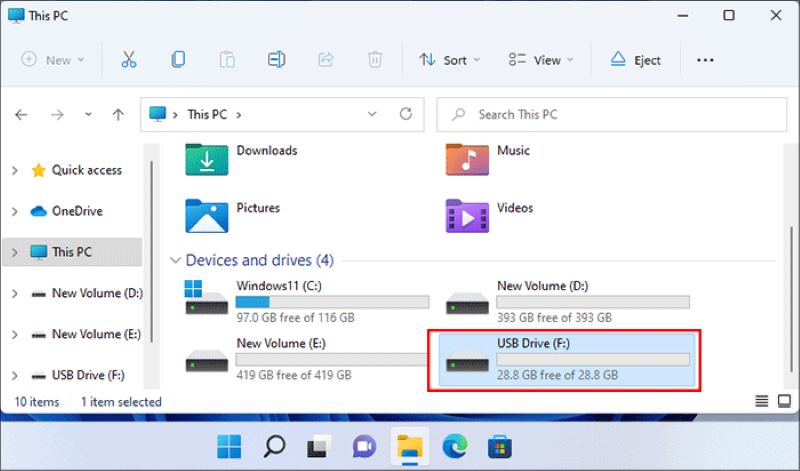Click the Cut scissors icon
Image resolution: width=800 pixels, height=471 pixels.
click(129, 60)
